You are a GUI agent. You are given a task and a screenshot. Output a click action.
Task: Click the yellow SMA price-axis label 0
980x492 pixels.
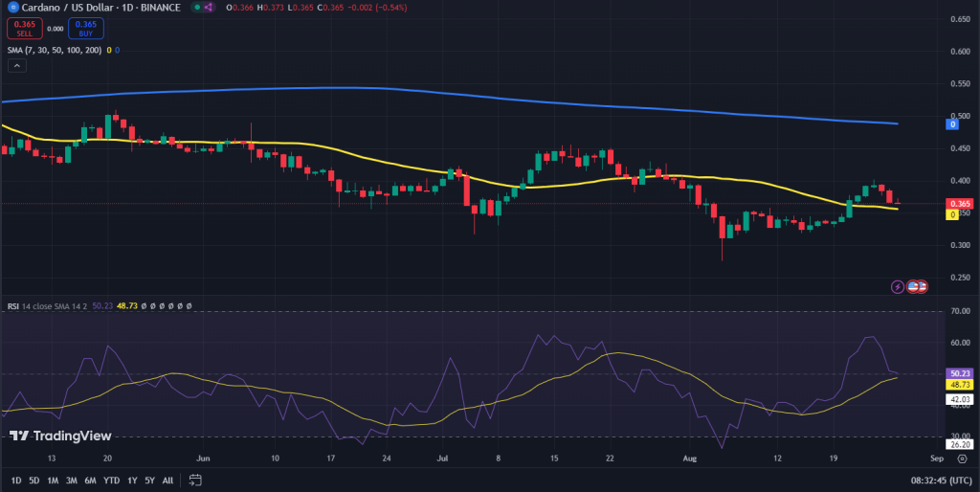point(952,214)
